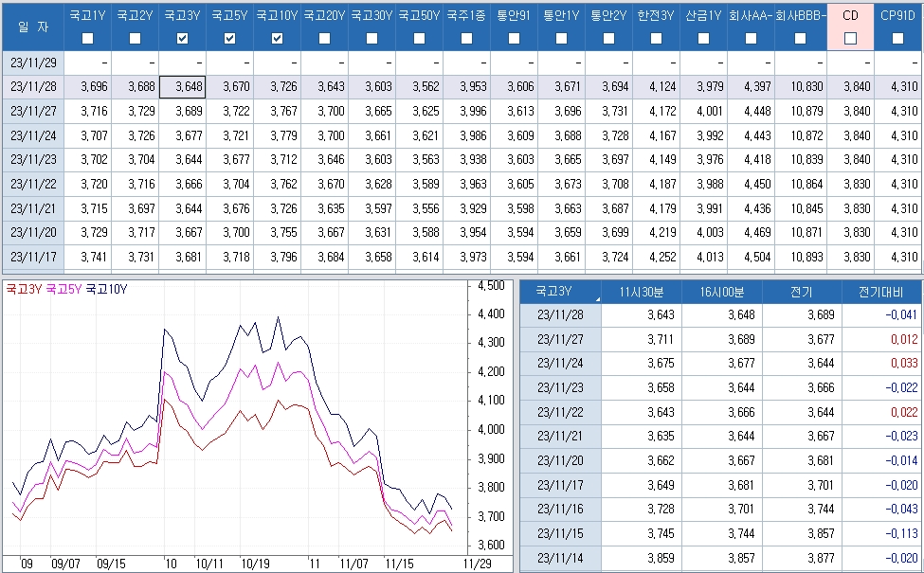Select the highlighted 3,648 cell under 국고3Y
The image size is (924, 573).
point(182,86)
